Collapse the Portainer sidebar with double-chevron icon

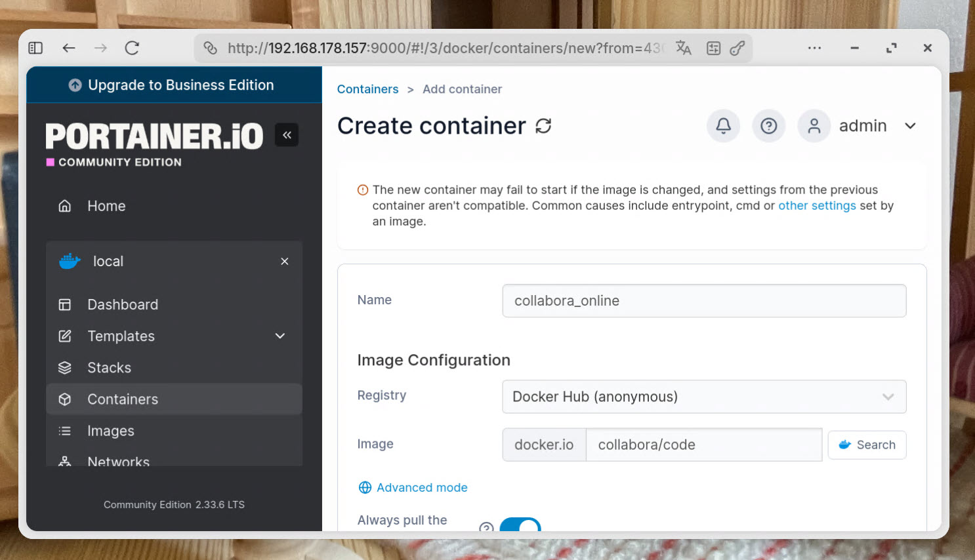coord(287,135)
